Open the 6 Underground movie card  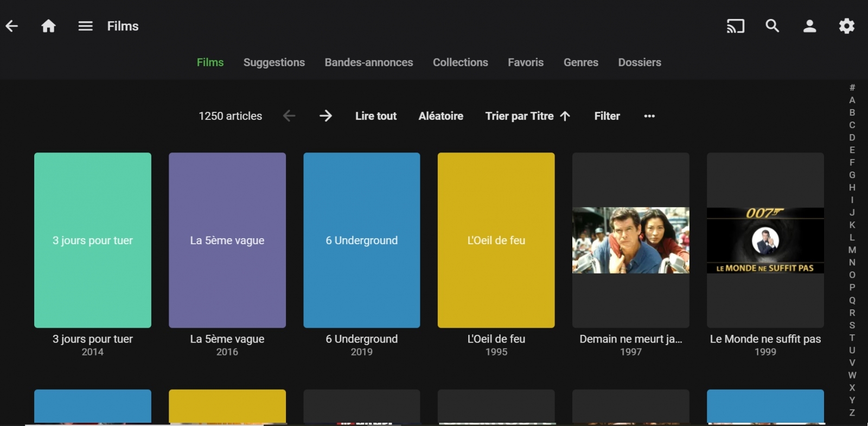362,240
